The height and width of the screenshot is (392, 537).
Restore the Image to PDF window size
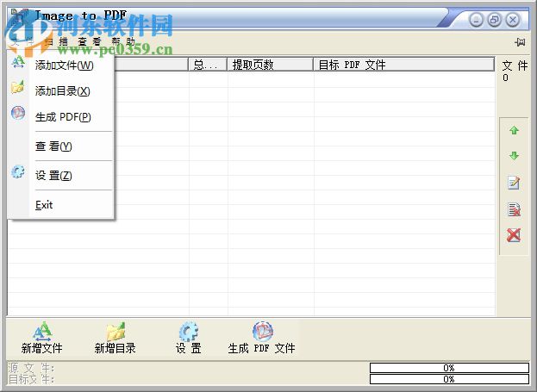tap(494, 20)
